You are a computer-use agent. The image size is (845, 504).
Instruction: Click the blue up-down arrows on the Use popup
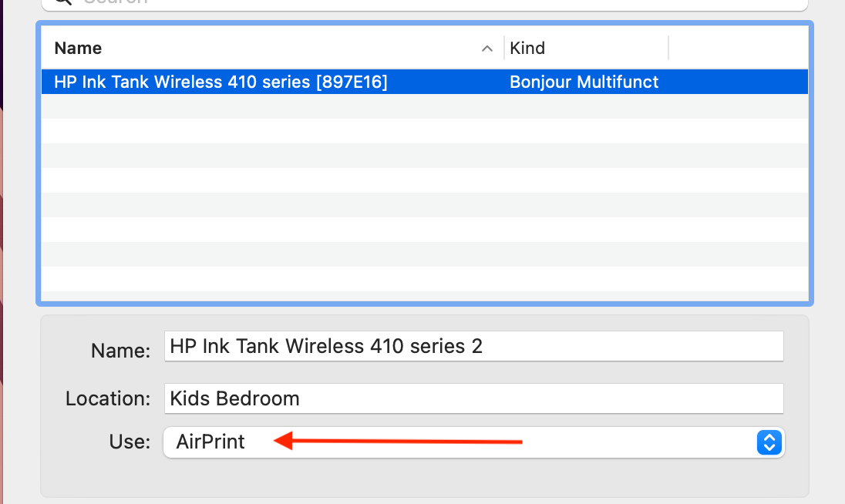pos(769,442)
